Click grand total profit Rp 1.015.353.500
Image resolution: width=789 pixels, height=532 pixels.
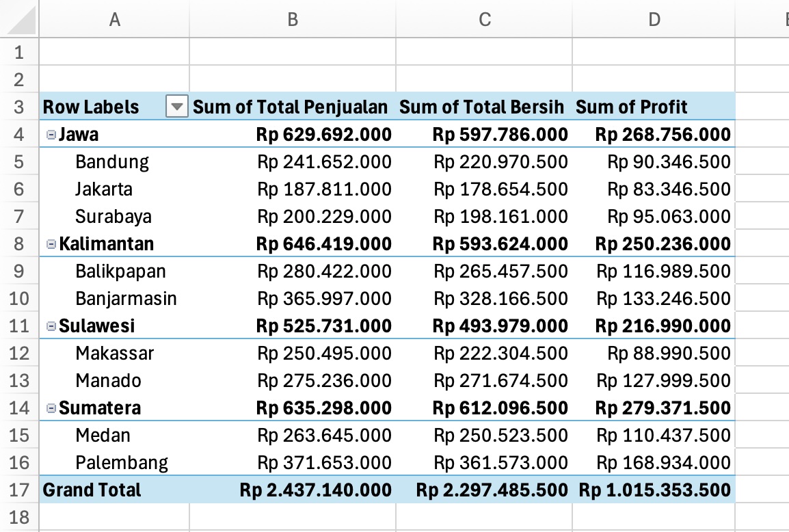(654, 490)
